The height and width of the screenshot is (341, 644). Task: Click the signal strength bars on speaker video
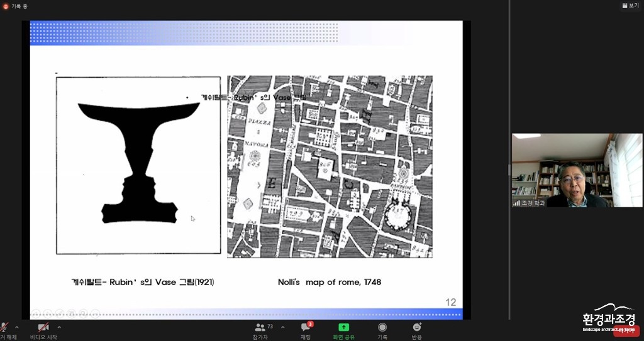[516, 203]
